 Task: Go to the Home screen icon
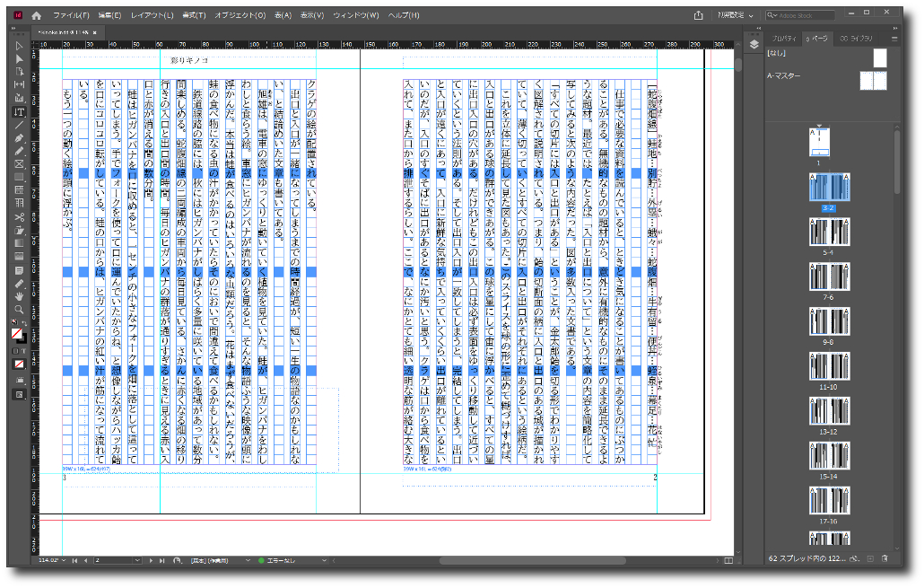pos(37,15)
